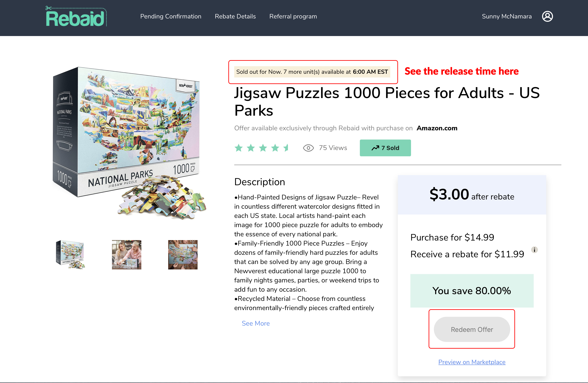This screenshot has width=588, height=383.
Task: Click the You save 80.00% banner
Action: 472,291
